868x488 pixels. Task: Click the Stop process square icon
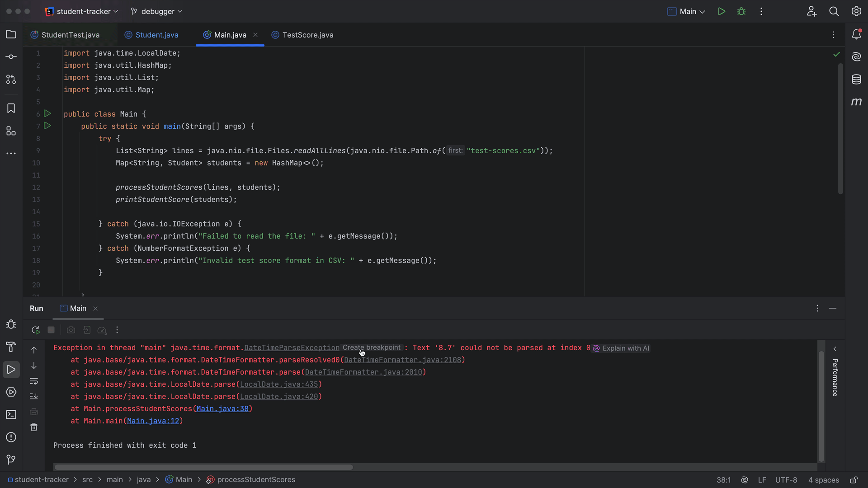(51, 330)
